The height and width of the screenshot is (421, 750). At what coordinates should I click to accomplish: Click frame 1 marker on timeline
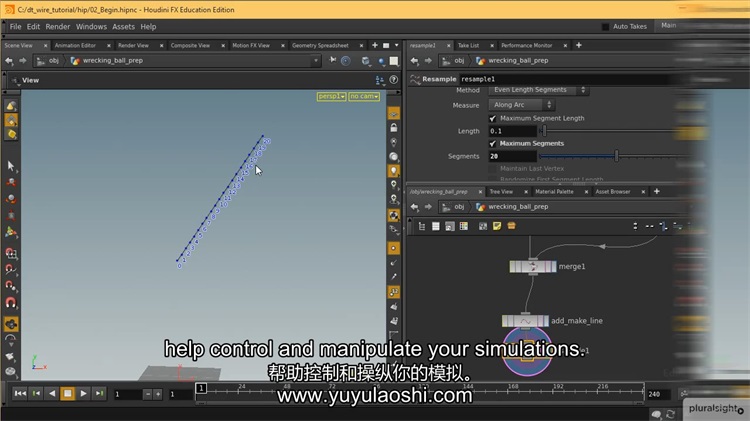click(201, 388)
